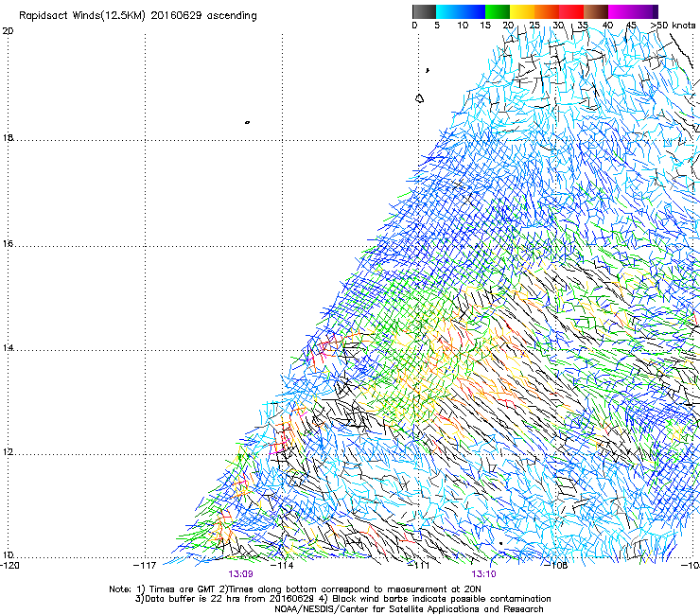Viewport: 700px width, 615px height.
Task: Click the latitude label '16' on left axis
Action: point(8,244)
